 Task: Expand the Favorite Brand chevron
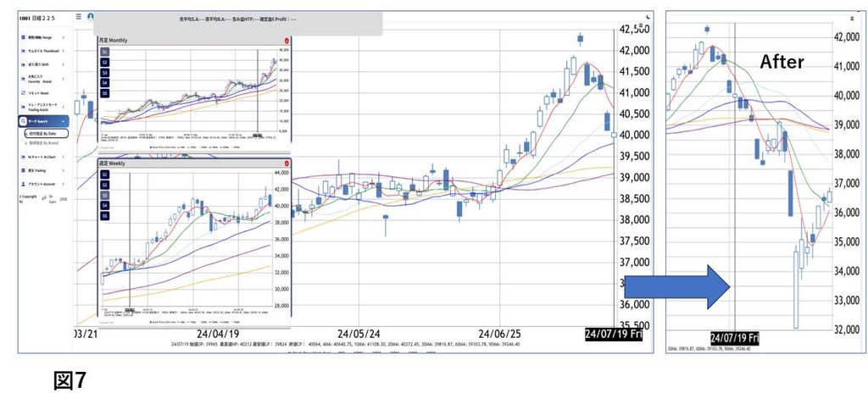coord(63,79)
